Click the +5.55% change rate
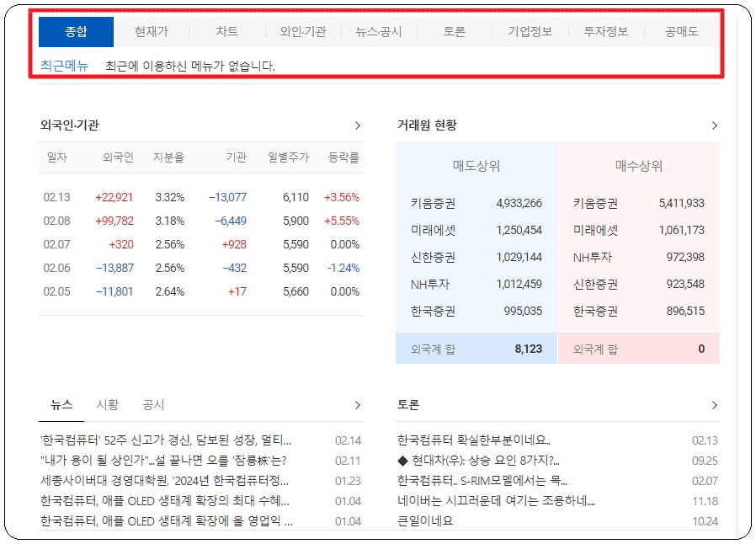 (342, 221)
